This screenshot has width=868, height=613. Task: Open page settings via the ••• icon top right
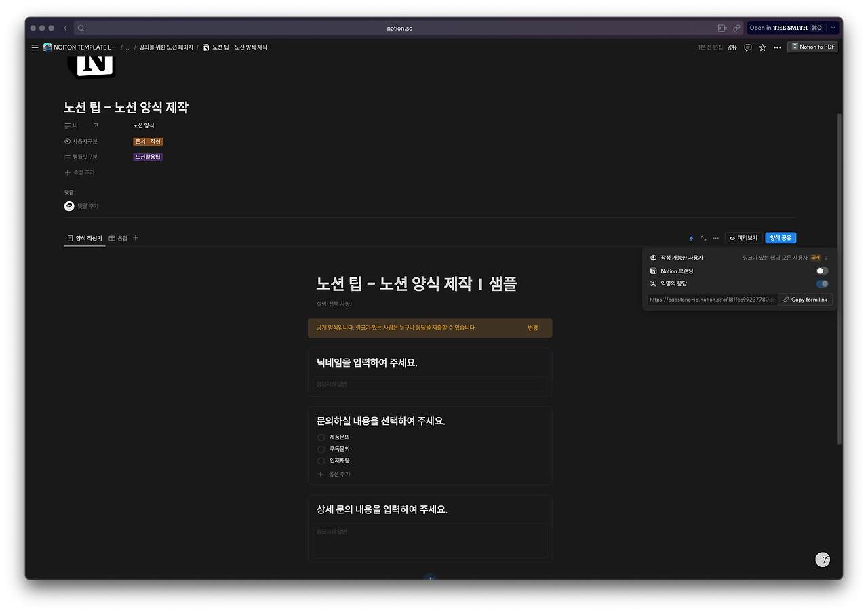tap(777, 47)
